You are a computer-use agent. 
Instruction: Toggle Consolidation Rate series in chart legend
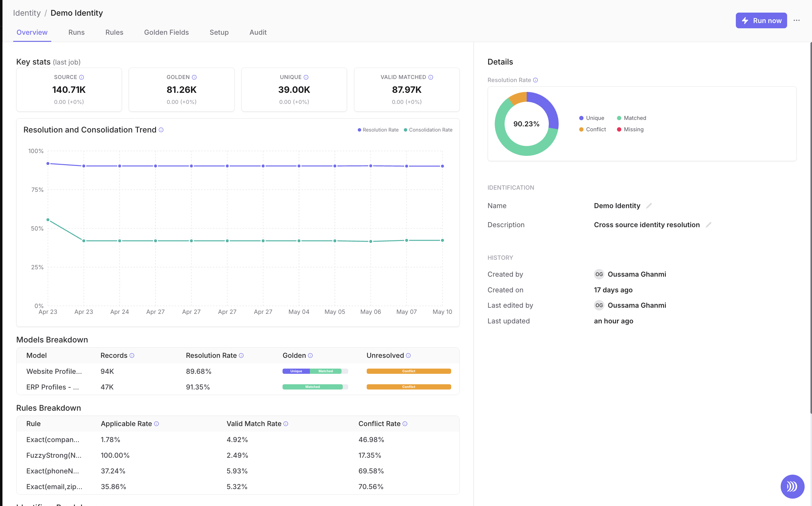coord(428,130)
